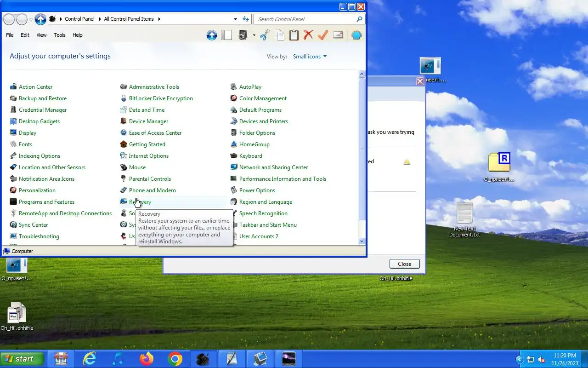Click the muted volume tray icon
The image size is (588, 368).
point(542,359)
